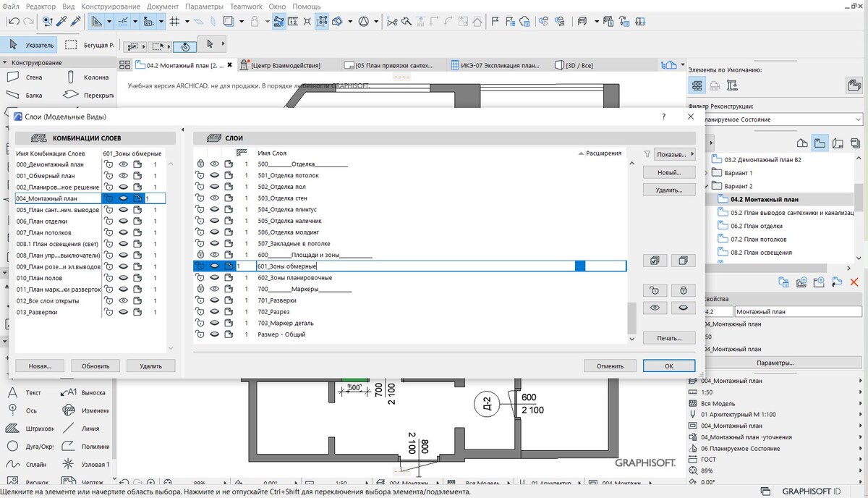Toggle visibility eye of layer 501_Отделка потолок
The width and height of the screenshot is (868, 498).
click(215, 175)
